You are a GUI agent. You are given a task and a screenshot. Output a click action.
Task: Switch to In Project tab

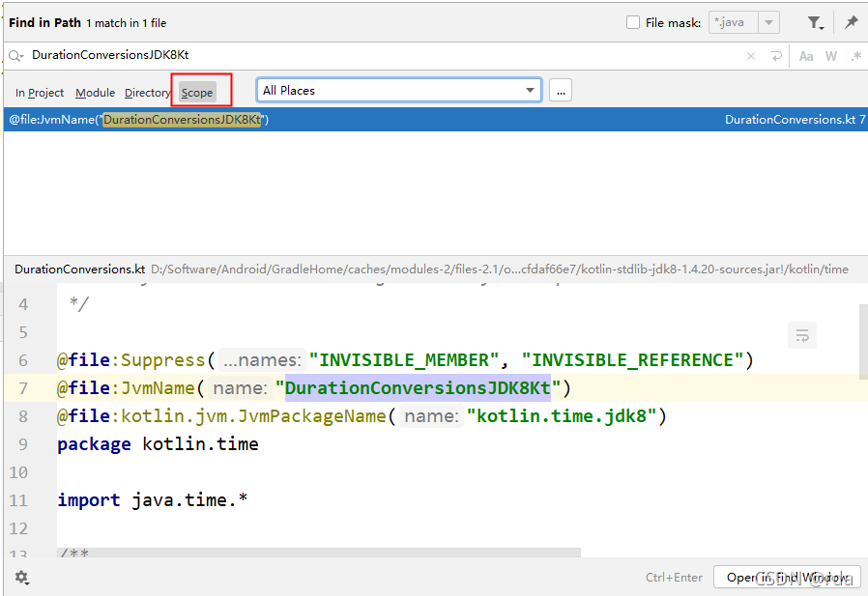click(40, 93)
